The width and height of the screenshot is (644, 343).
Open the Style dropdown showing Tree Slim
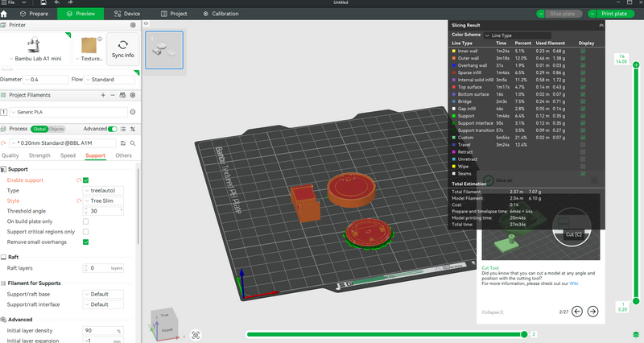103,200
